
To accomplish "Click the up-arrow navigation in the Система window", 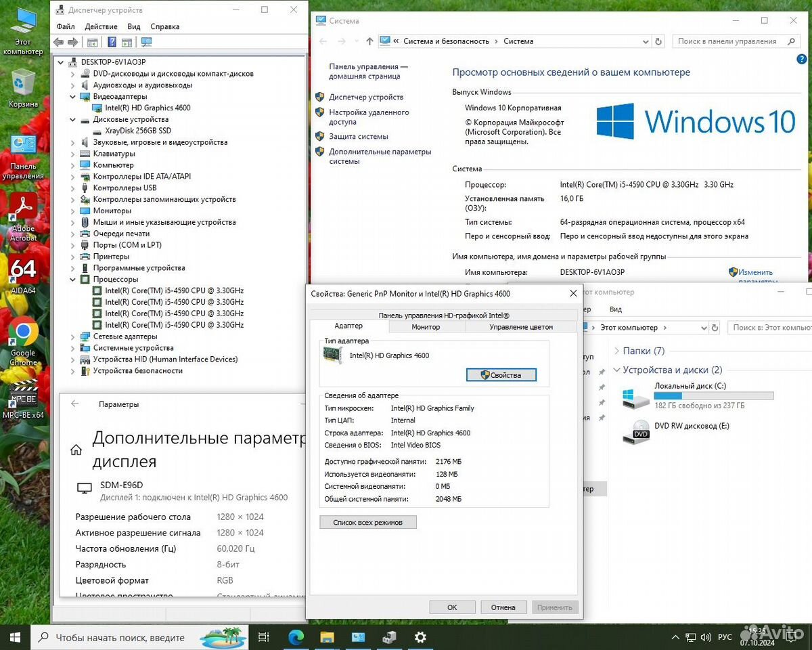I will 369,41.
